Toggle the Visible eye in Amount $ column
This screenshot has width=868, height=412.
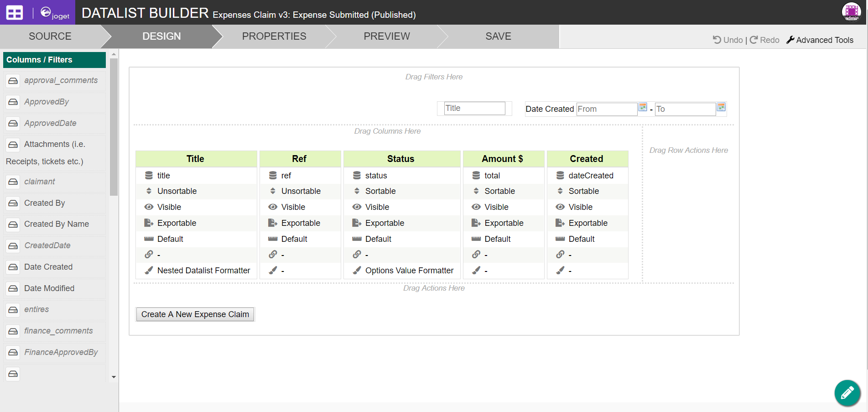(476, 207)
